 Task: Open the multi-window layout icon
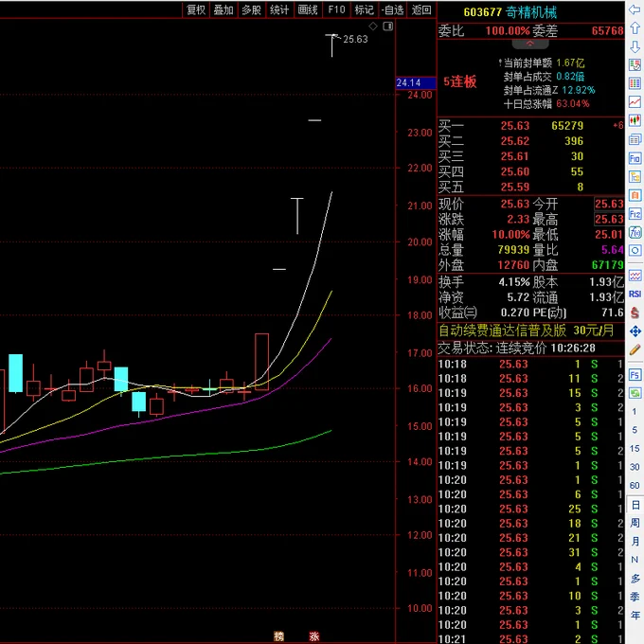click(x=635, y=139)
